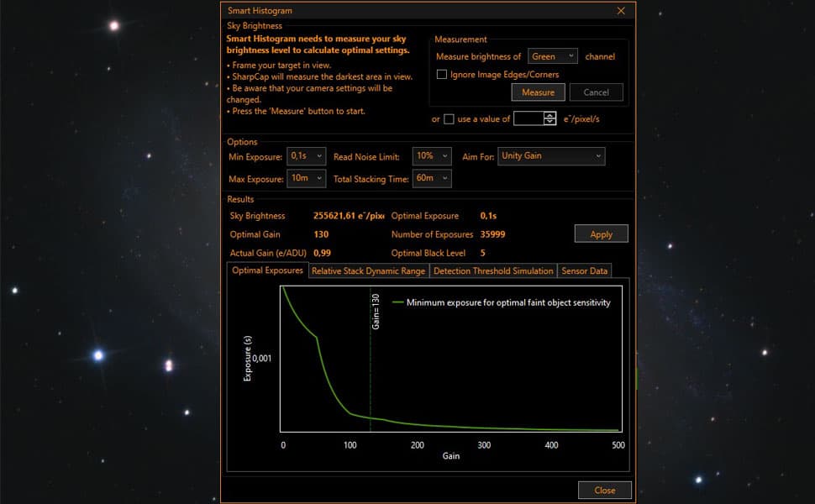Open the Green channel dropdown
Screen dimensions: 815x504
coord(553,56)
